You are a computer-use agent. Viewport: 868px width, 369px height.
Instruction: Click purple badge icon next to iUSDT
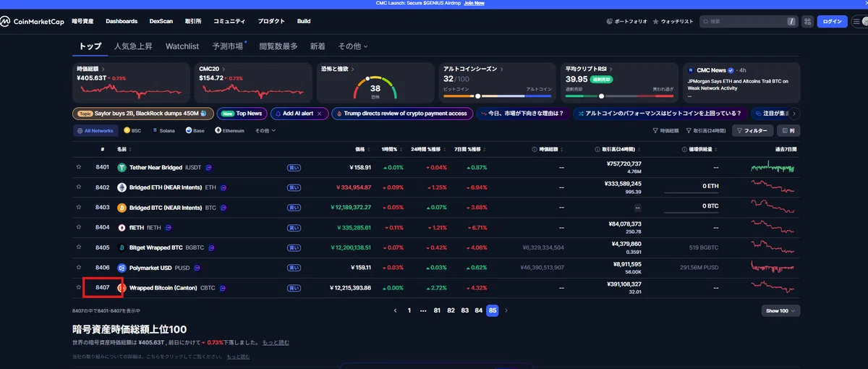pos(209,167)
